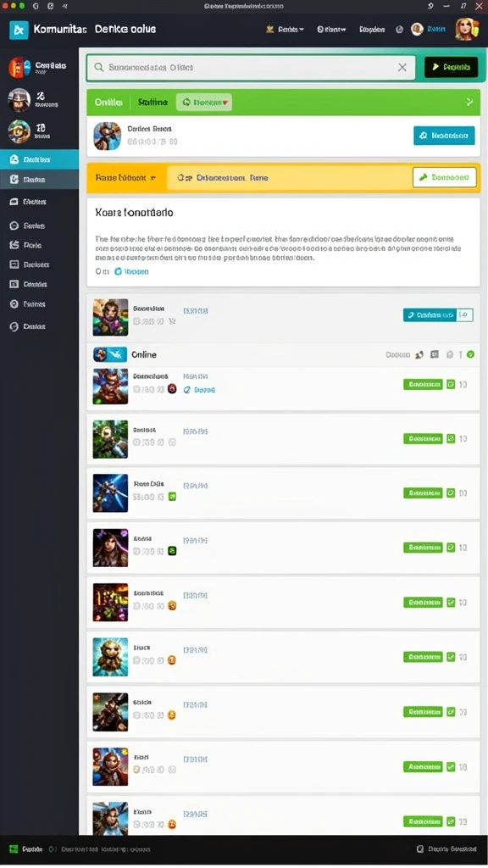The height and width of the screenshot is (868, 488).
Task: Open the top card's game thumbnail
Action: (x=107, y=136)
